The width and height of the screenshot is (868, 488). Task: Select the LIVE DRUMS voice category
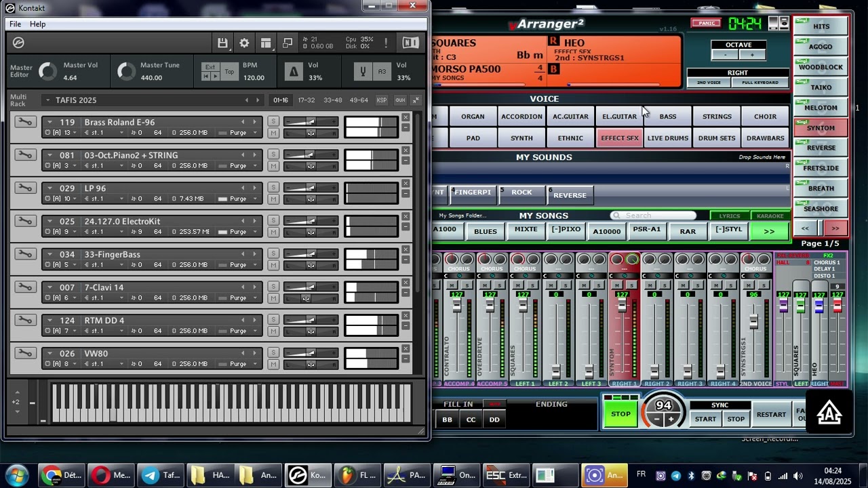click(668, 138)
